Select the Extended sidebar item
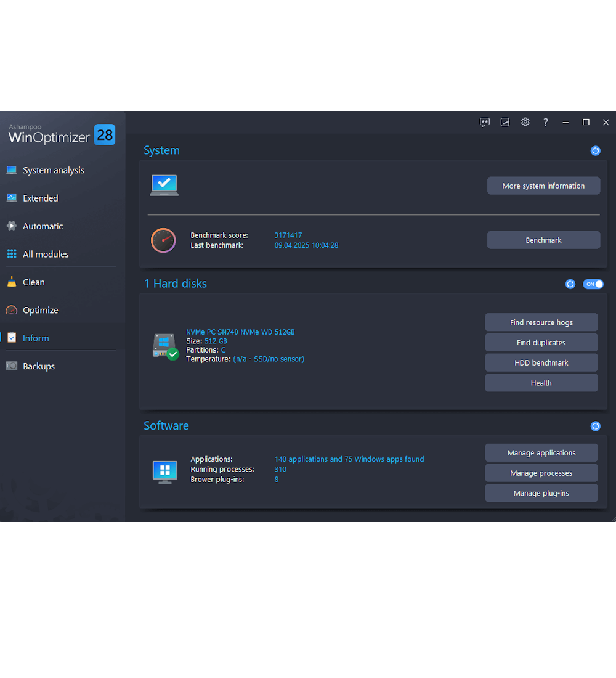Image resolution: width=616 pixels, height=678 pixels. pyautogui.click(x=41, y=198)
